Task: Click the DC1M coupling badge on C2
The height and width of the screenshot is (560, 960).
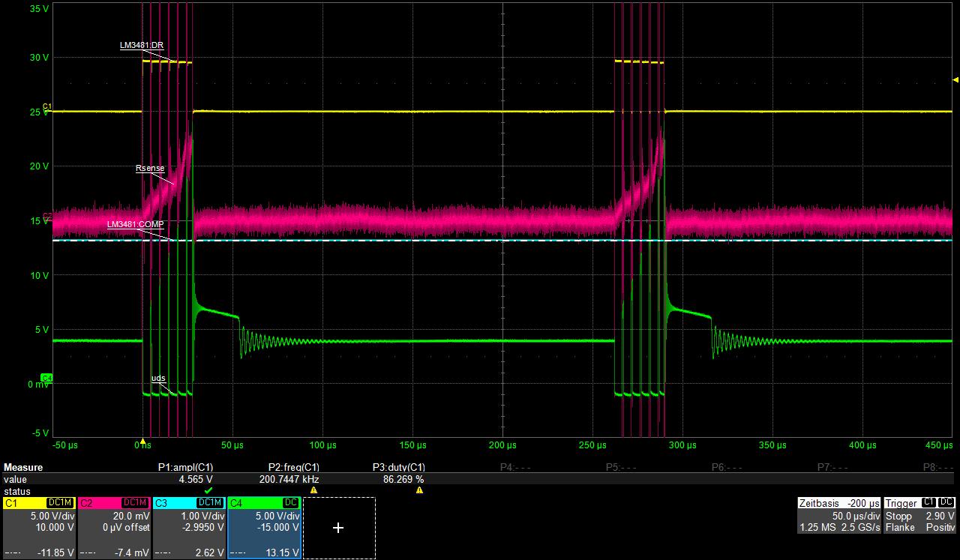Action: (135, 502)
